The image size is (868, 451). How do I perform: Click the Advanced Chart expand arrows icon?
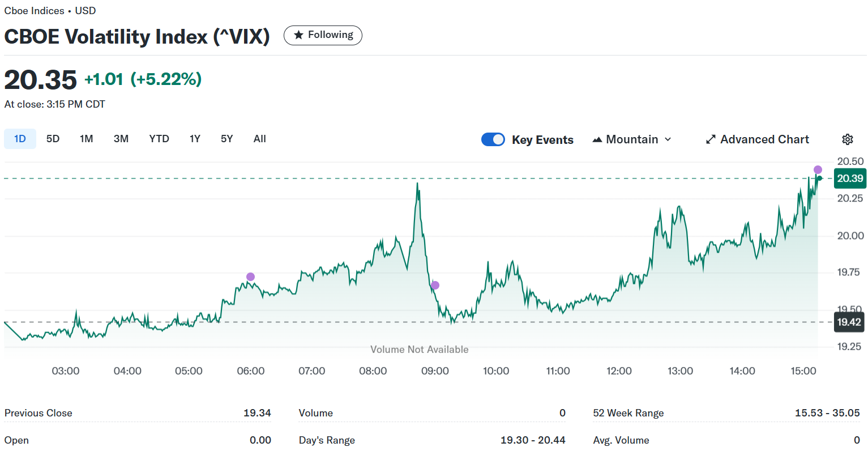(711, 139)
